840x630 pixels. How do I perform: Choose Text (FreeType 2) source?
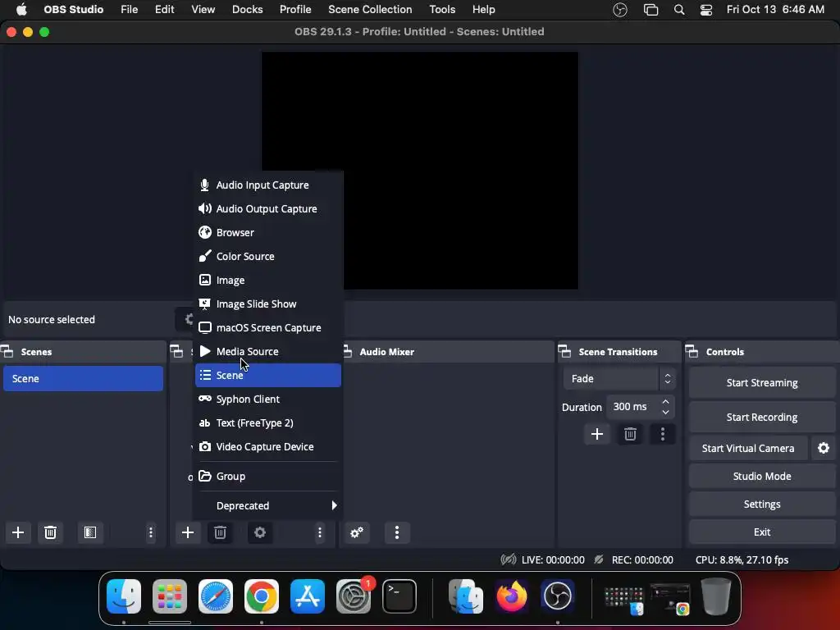(x=268, y=422)
